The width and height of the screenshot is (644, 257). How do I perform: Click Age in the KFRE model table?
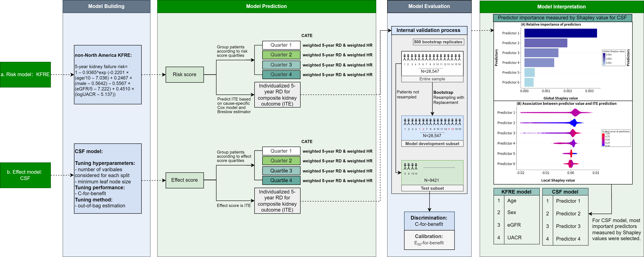click(x=512, y=201)
